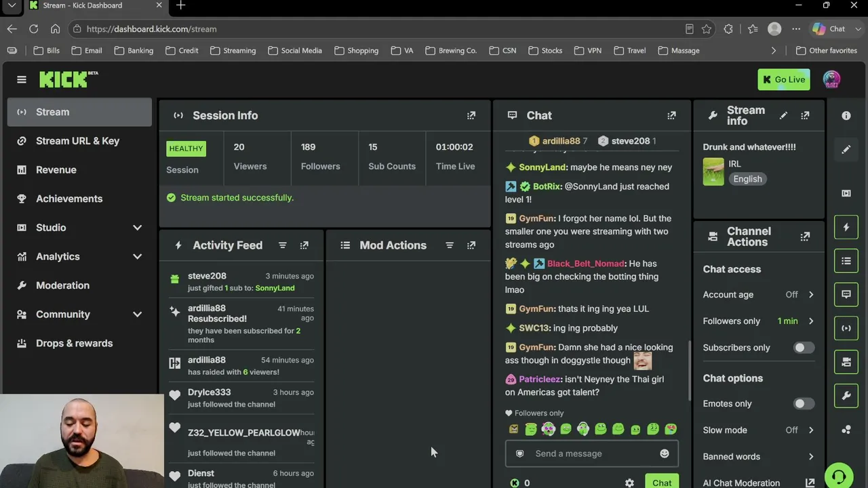The width and height of the screenshot is (868, 488).
Task: Click GymFun's name in 'I forgot her name' message
Action: [x=536, y=219]
